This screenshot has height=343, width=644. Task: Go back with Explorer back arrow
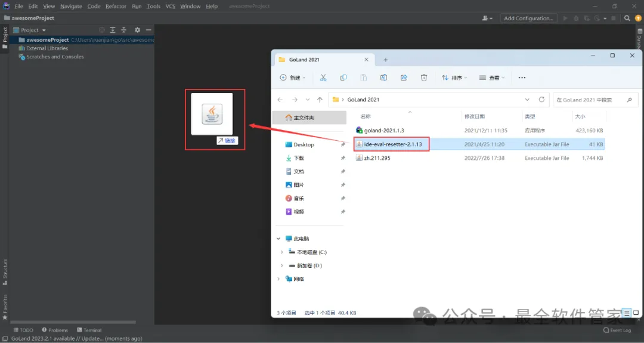[x=280, y=100]
